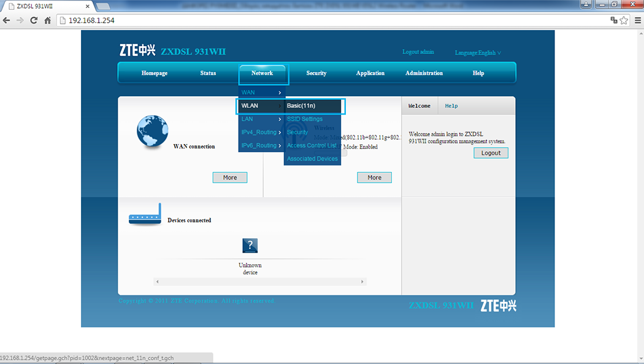Focus the address bar showing 192.168.1.254
This screenshot has width=644, height=364.
coord(337,20)
